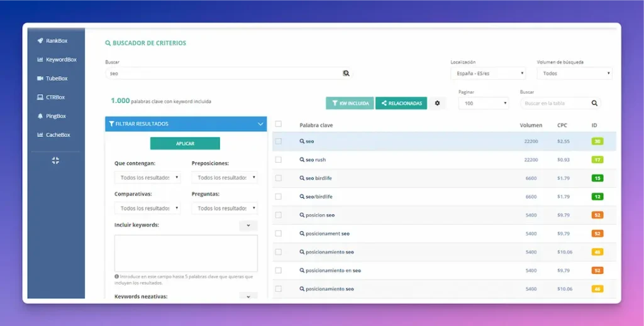Click the ID column header
The height and width of the screenshot is (326, 644).
click(594, 125)
